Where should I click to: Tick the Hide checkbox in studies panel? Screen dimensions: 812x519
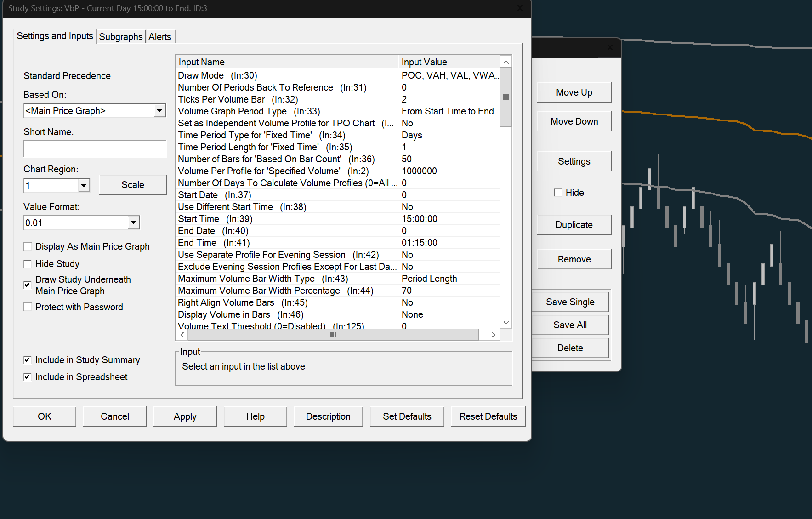558,193
